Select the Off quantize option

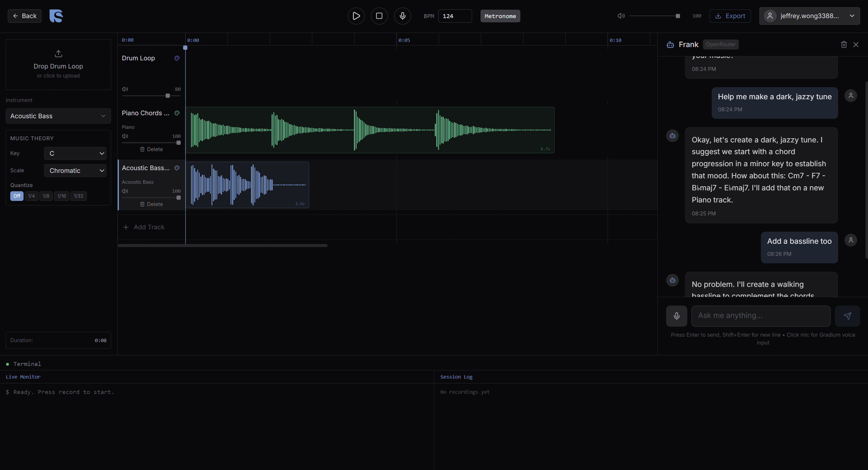pyautogui.click(x=17, y=196)
